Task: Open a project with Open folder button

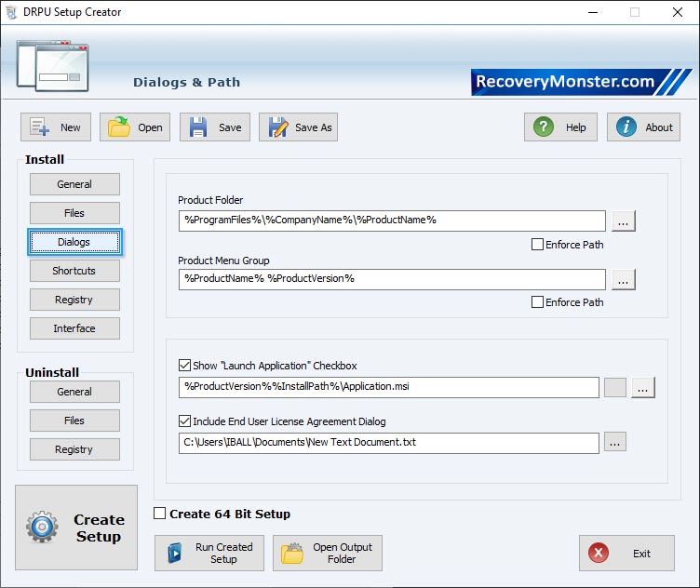Action: pyautogui.click(x=135, y=127)
